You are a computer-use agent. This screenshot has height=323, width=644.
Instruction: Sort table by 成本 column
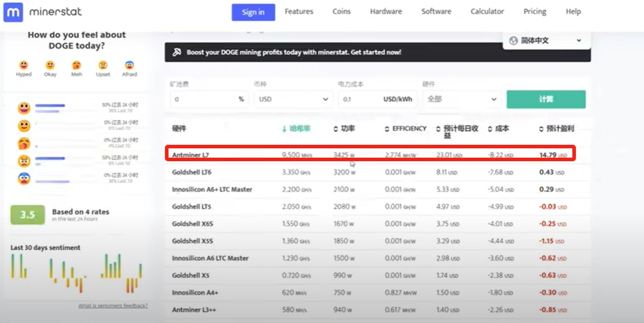point(498,129)
